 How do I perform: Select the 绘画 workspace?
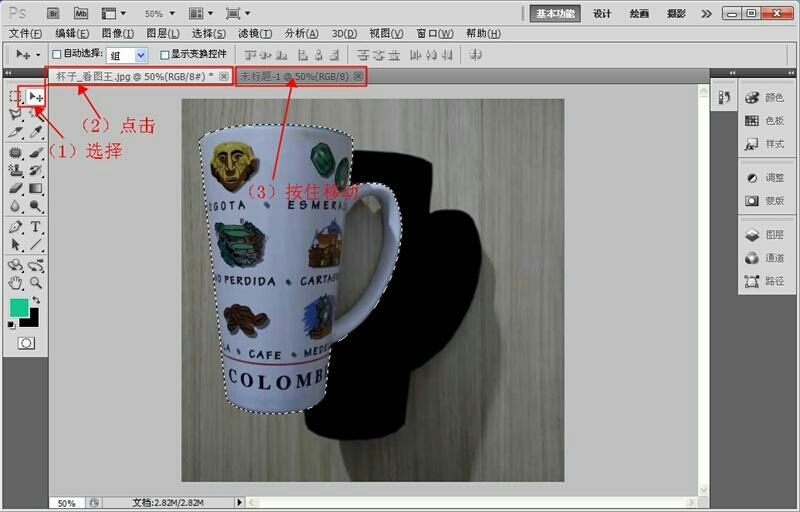639,14
